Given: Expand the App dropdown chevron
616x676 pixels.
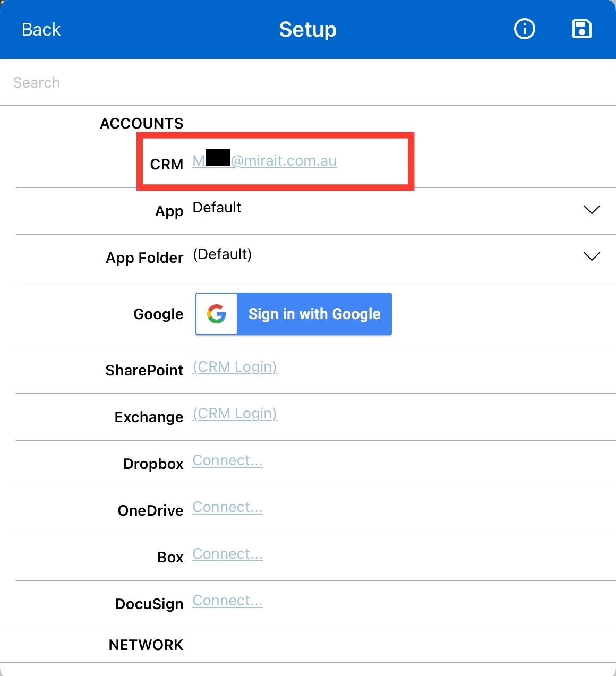Looking at the screenshot, I should tap(592, 210).
